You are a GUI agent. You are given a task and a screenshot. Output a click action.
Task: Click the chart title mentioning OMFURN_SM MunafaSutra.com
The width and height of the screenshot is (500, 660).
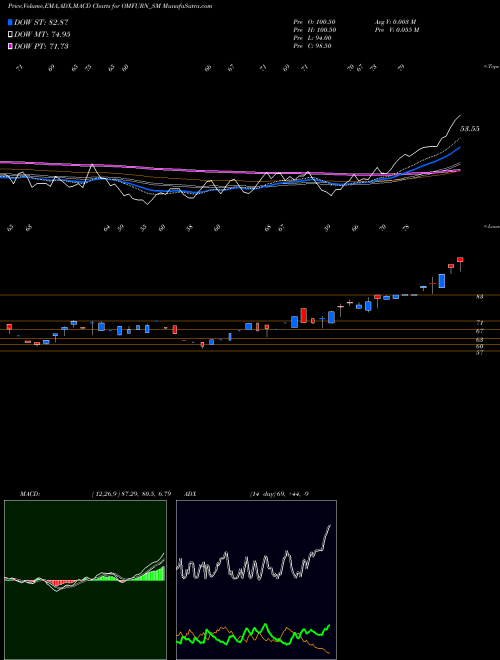[110, 6]
